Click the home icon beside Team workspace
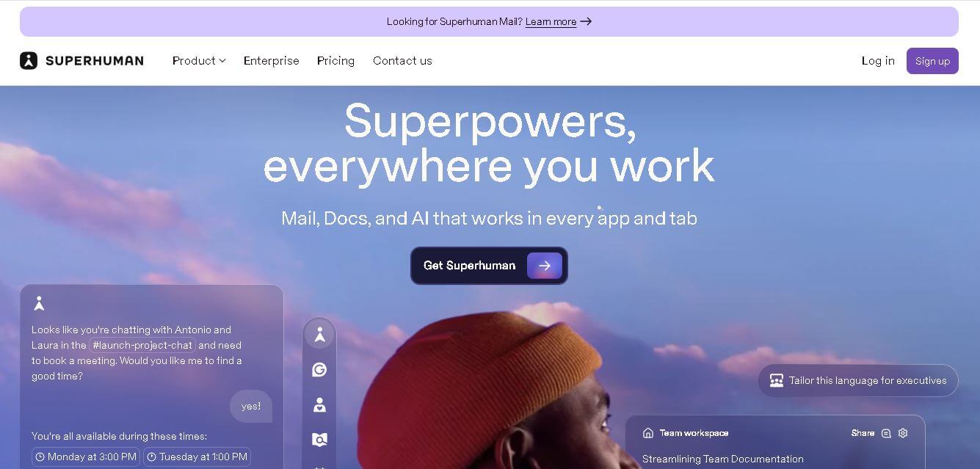The width and height of the screenshot is (980, 469). (648, 433)
